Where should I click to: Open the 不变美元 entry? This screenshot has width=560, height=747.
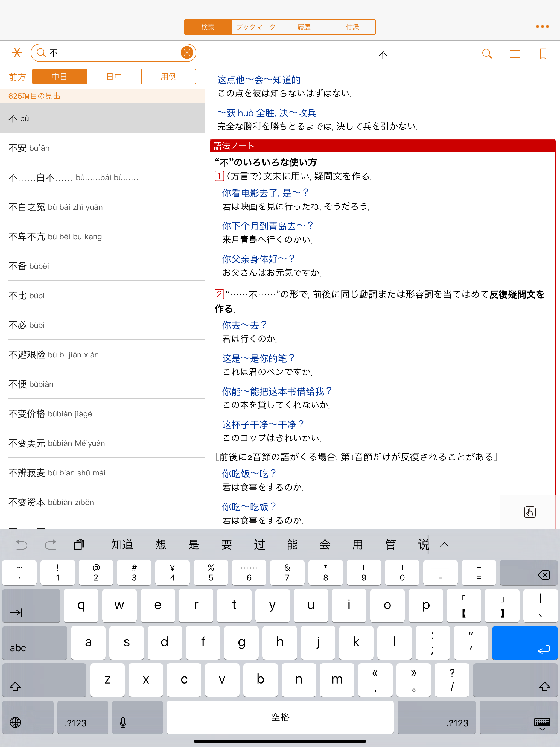click(102, 443)
